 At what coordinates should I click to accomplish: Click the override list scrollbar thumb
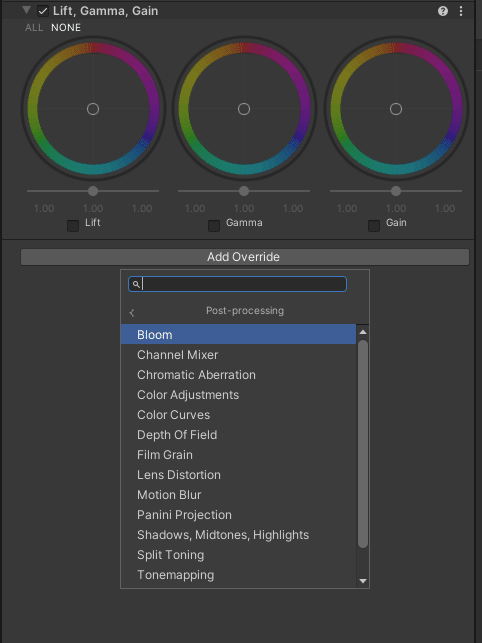tap(363, 444)
